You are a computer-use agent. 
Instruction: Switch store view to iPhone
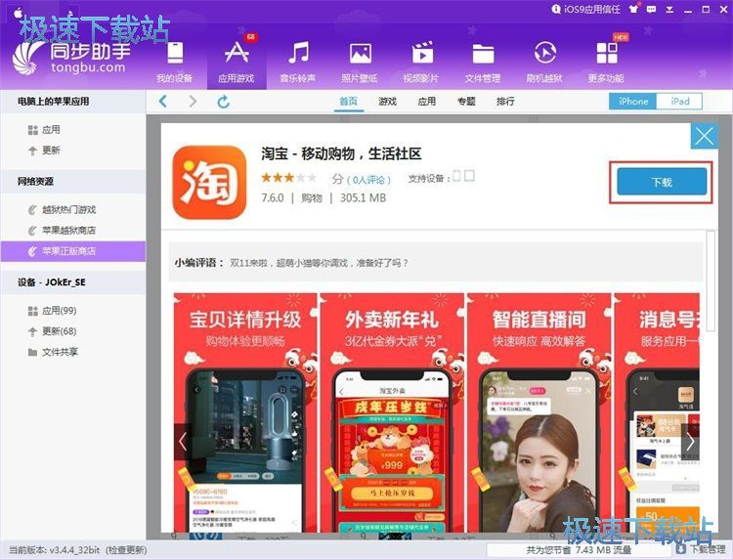633,101
